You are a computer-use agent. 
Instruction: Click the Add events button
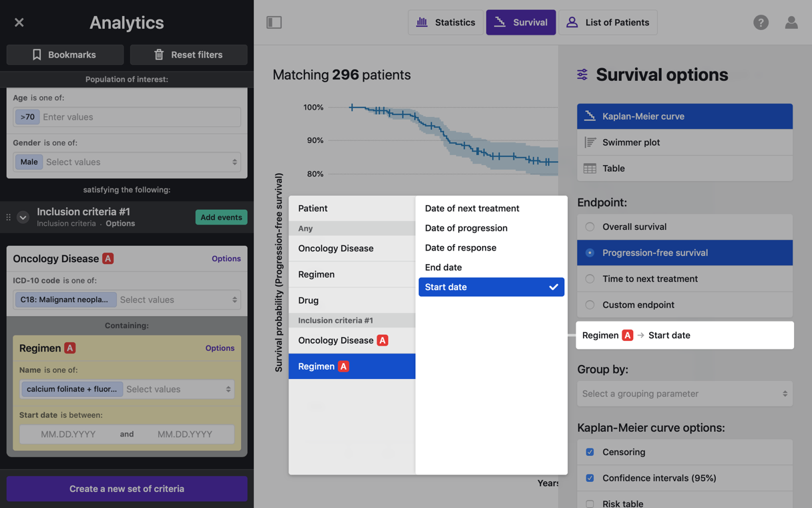pos(221,217)
